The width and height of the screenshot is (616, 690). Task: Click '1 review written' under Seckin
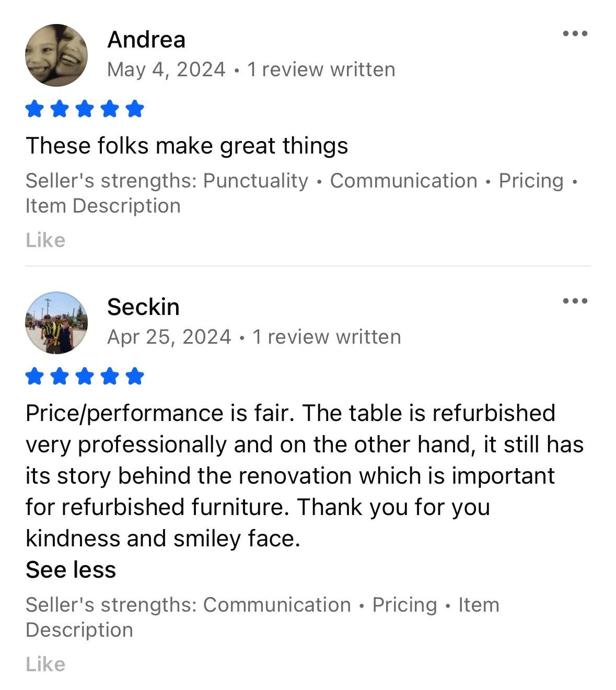coord(326,337)
